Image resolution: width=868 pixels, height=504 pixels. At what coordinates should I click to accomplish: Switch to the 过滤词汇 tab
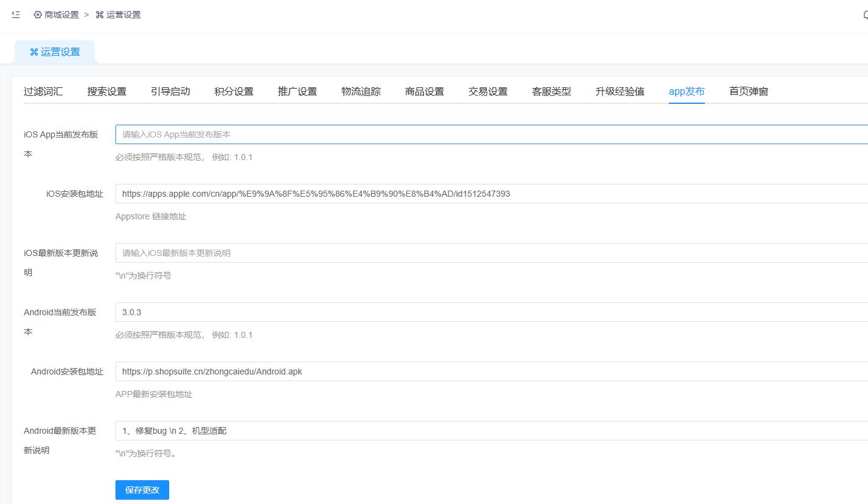pos(43,92)
